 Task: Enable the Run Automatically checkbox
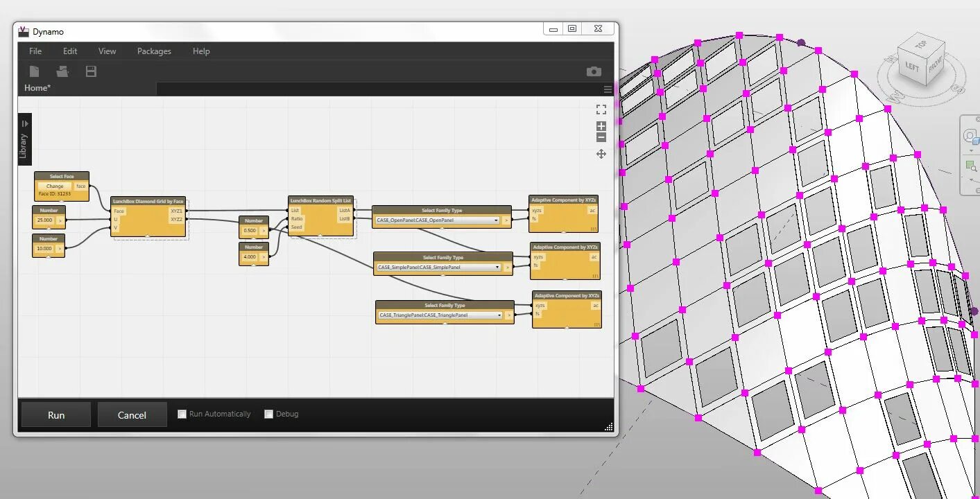tap(182, 414)
